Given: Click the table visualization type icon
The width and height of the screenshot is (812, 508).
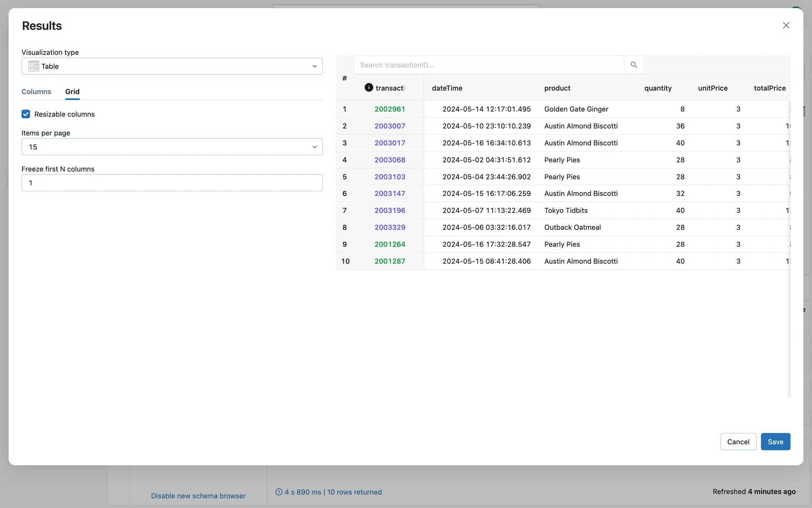Looking at the screenshot, I should pyautogui.click(x=34, y=66).
